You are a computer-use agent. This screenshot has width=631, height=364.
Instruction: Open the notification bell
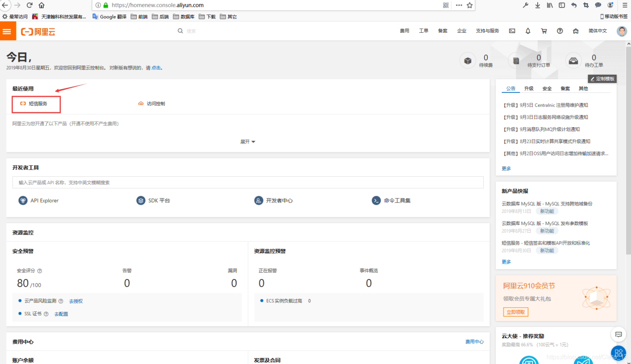[528, 31]
